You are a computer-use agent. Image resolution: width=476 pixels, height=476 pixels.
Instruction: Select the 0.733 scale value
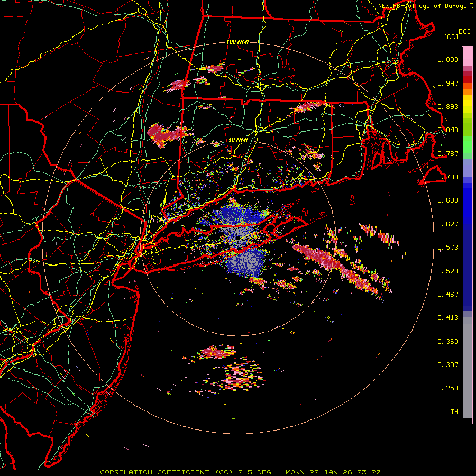pos(448,177)
